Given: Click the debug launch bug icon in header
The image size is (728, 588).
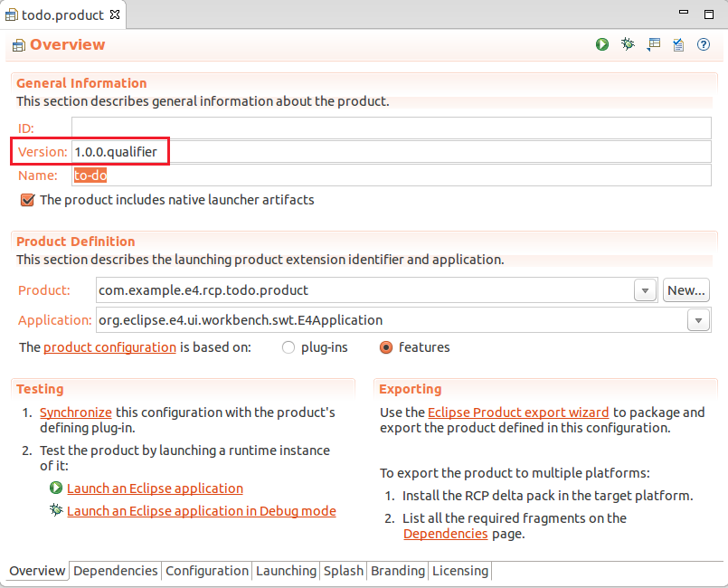Looking at the screenshot, I should (628, 44).
